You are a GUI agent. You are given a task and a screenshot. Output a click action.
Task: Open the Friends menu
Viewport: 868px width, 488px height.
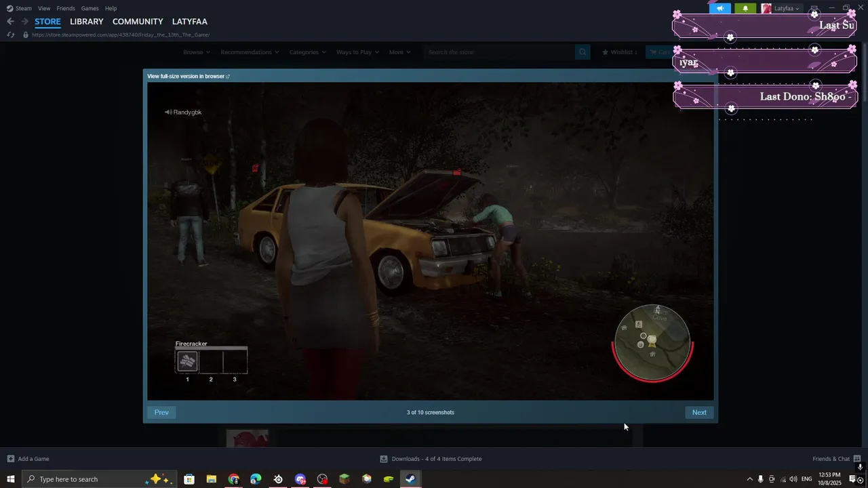[x=66, y=8]
